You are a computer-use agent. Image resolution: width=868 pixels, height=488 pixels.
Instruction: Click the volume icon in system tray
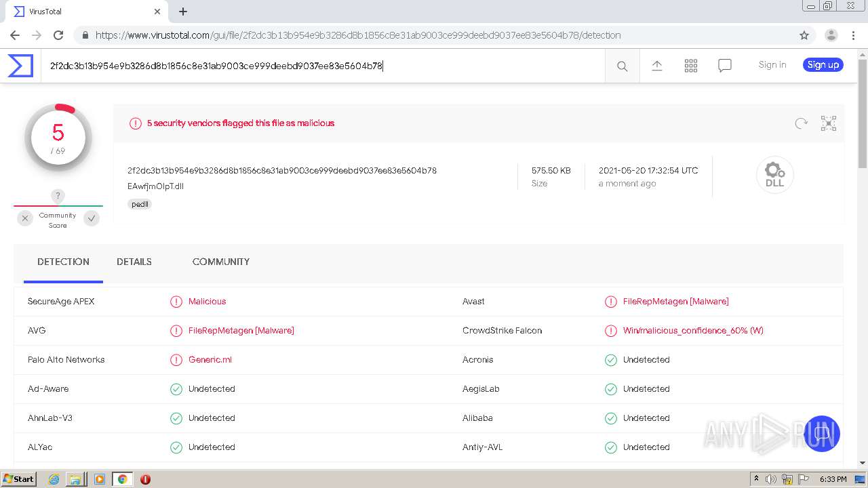(x=771, y=479)
